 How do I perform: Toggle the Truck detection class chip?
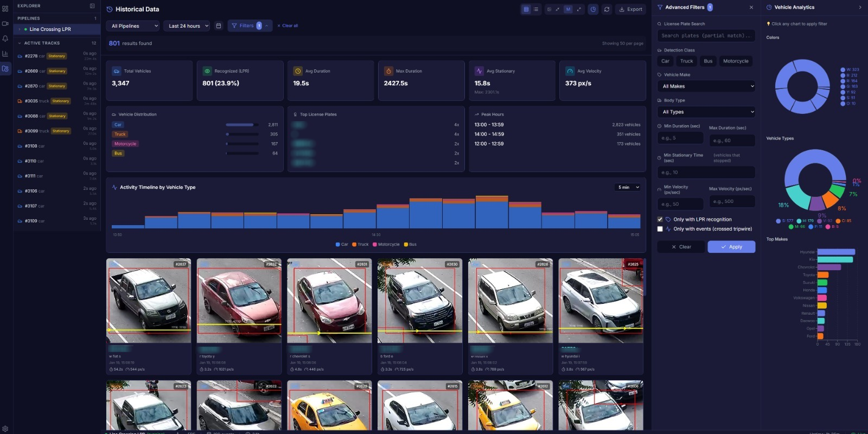click(x=686, y=61)
